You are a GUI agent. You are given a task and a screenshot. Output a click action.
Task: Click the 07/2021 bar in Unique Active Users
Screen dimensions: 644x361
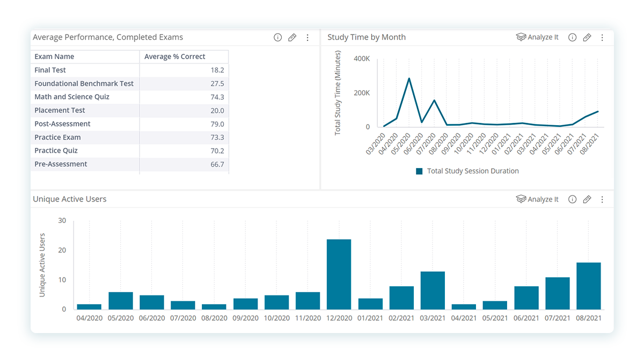click(558, 293)
